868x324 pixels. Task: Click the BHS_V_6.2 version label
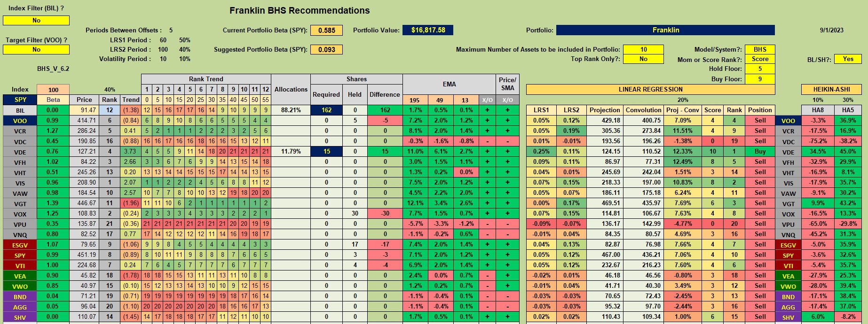click(53, 69)
